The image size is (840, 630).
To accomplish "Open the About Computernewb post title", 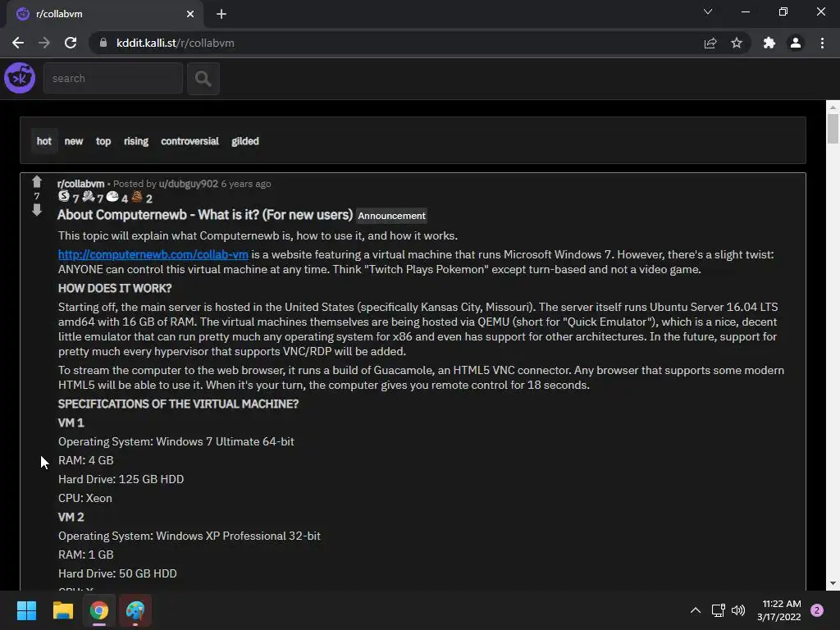I will (x=204, y=215).
